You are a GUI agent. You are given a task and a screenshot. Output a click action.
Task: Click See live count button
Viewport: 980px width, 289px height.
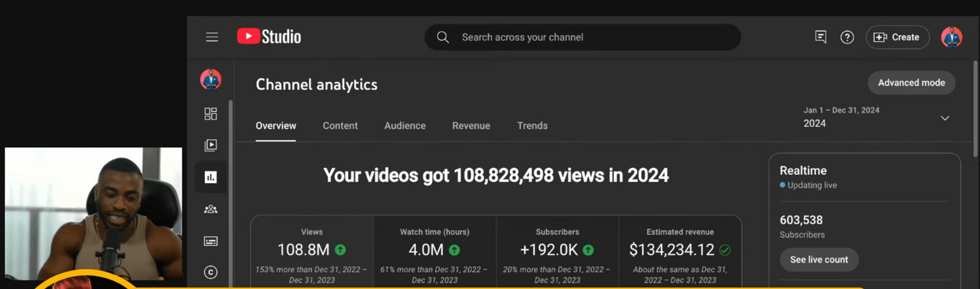pyautogui.click(x=819, y=260)
